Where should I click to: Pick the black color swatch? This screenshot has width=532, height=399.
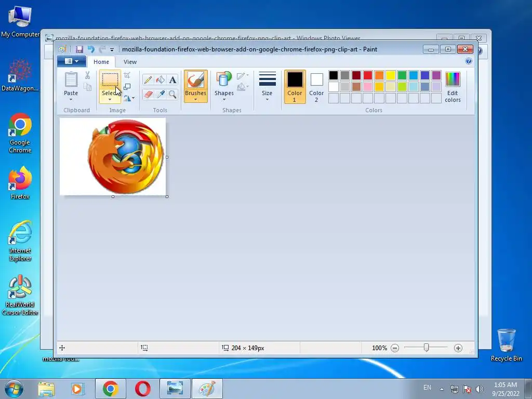tap(334, 75)
